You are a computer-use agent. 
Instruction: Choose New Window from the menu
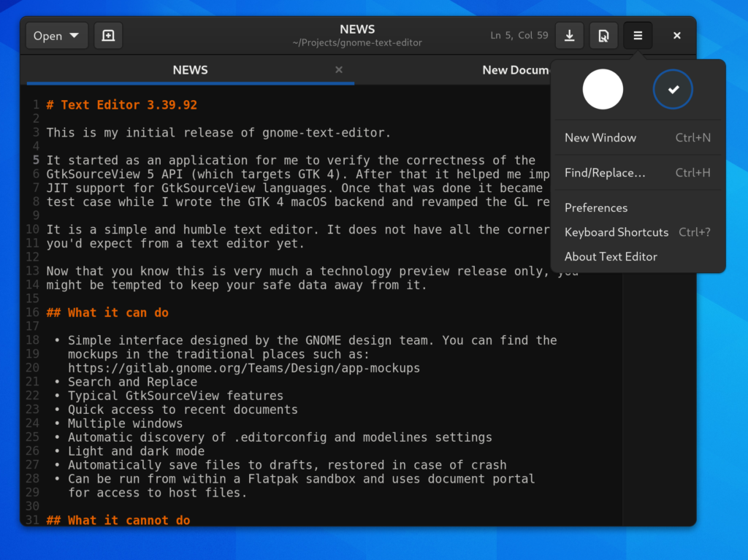click(638, 138)
